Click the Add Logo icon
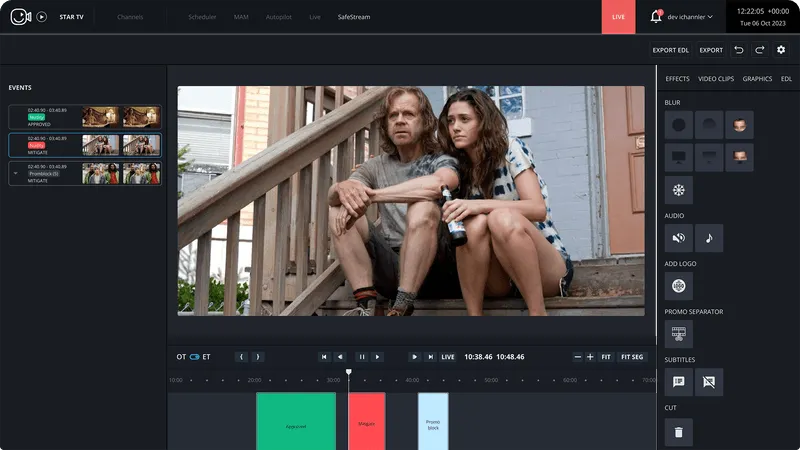Screen dimensions: 800x450 pos(679,286)
